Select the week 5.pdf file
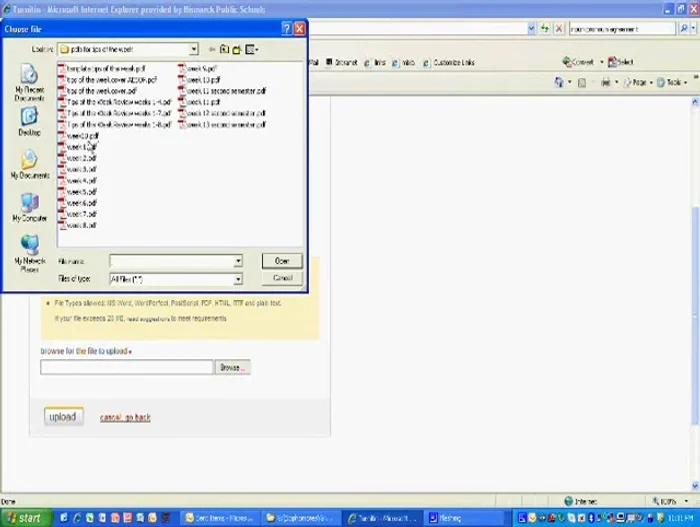700x527 pixels. click(x=82, y=192)
